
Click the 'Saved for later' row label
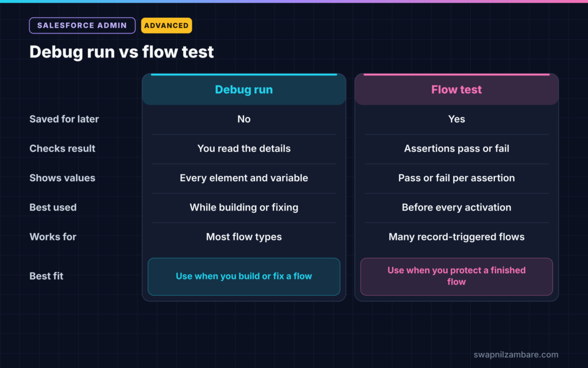[64, 119]
